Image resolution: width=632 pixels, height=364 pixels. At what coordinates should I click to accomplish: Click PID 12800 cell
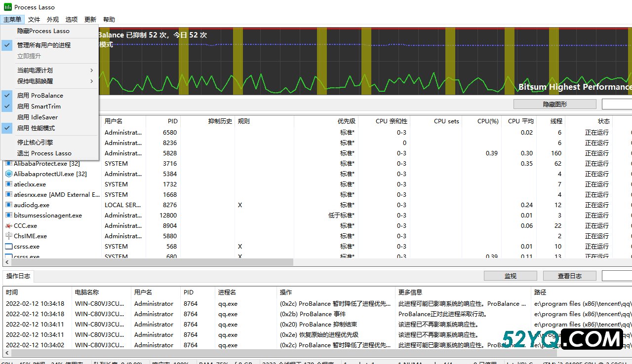tap(168, 215)
